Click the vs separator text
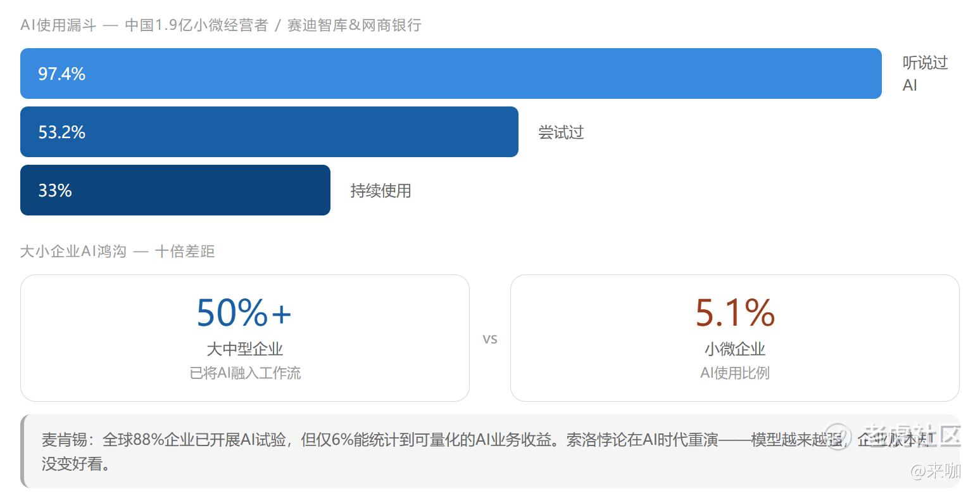980x493 pixels. (490, 339)
